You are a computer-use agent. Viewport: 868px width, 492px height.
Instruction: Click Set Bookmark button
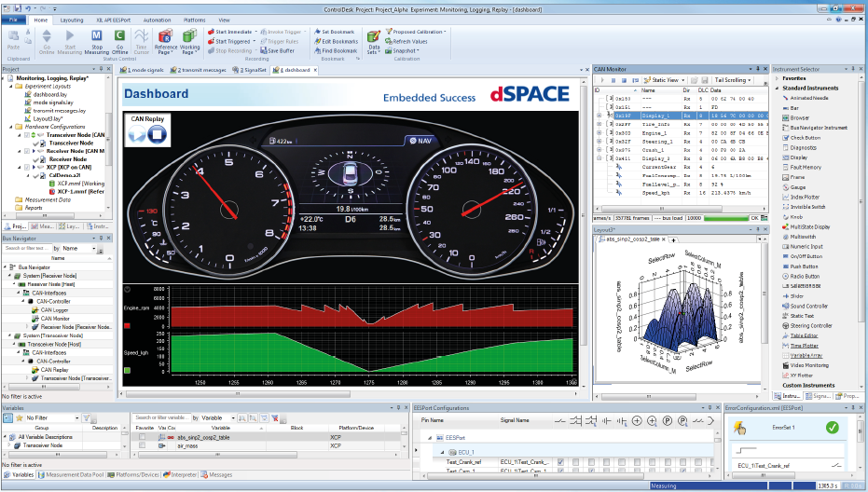[335, 32]
